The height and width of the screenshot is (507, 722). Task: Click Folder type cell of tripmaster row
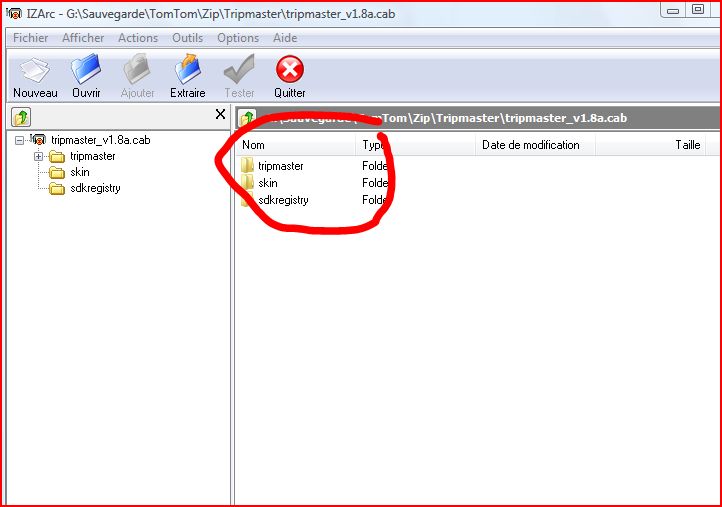tap(376, 166)
